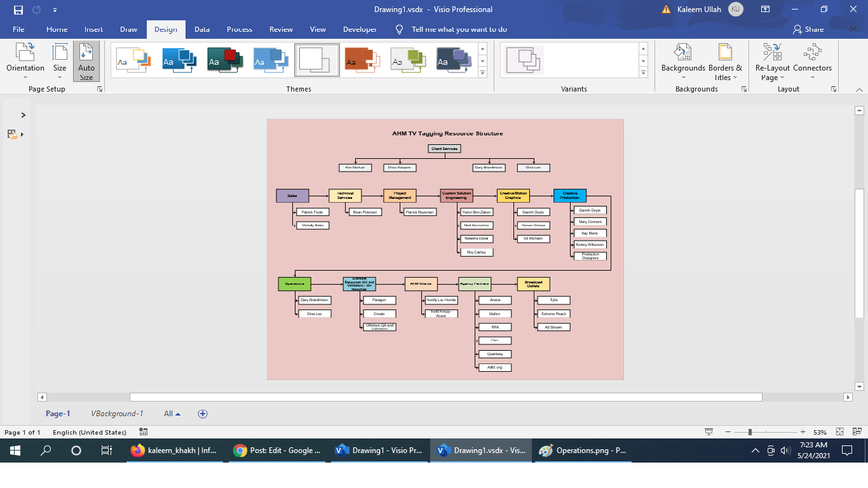Click the Auto Size icon
This screenshot has width=868, height=488.
pyautogui.click(x=86, y=60)
